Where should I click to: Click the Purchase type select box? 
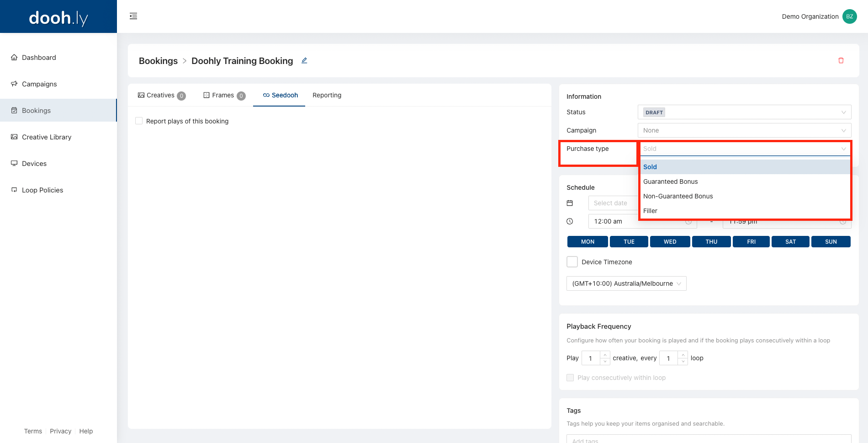(x=744, y=149)
